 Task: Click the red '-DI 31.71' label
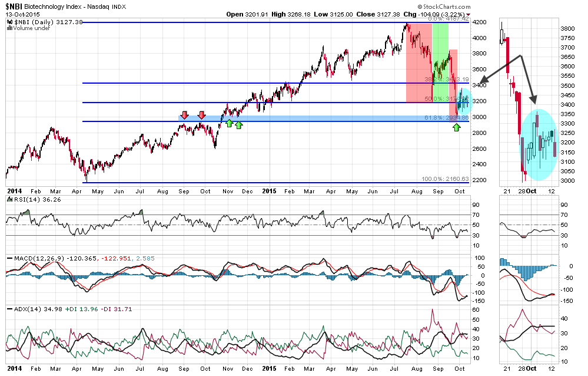pos(117,309)
